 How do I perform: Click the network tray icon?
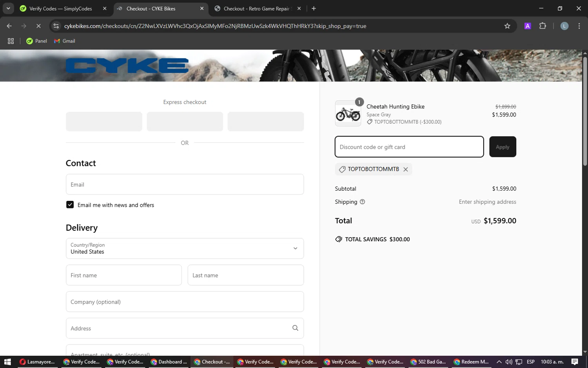(x=519, y=362)
